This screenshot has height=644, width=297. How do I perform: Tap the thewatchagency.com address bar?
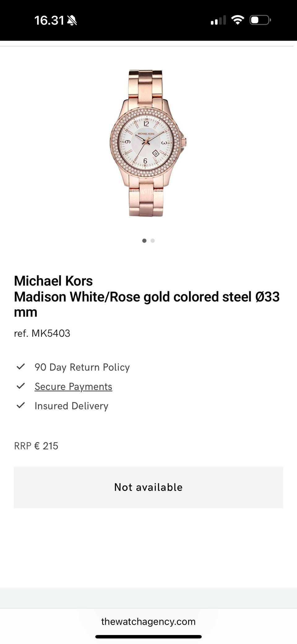tap(148, 621)
